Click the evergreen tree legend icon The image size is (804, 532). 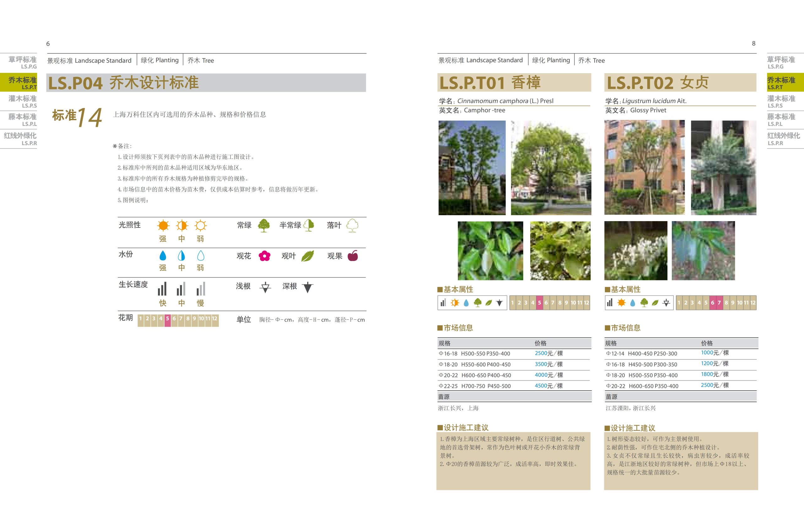263,225
